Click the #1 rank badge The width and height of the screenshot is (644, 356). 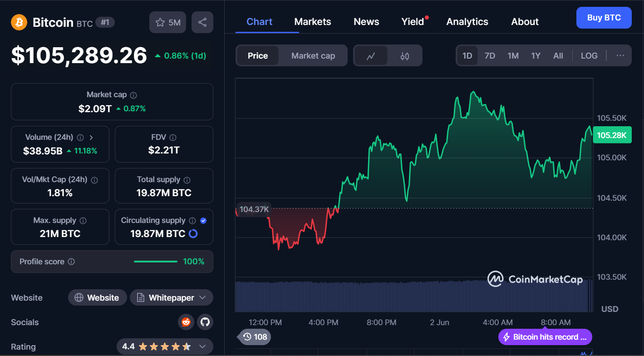(x=105, y=22)
